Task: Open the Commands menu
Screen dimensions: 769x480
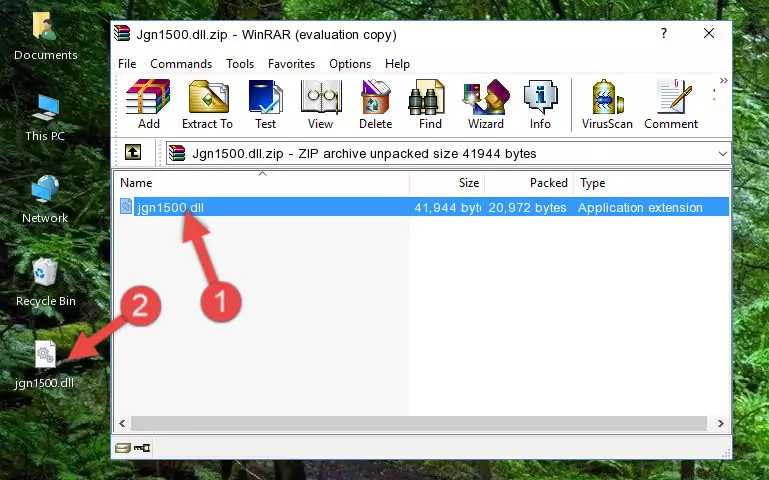Action: point(181,64)
